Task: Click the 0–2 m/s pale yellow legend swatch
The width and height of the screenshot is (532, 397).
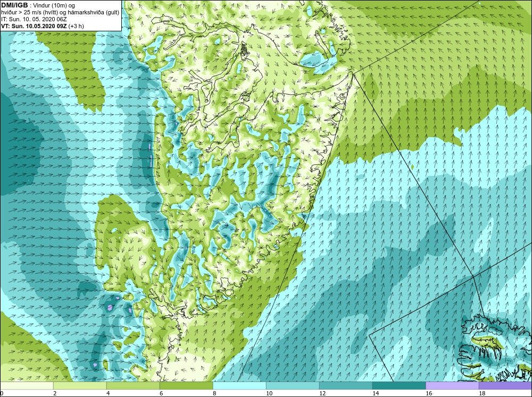Action: click(x=27, y=386)
